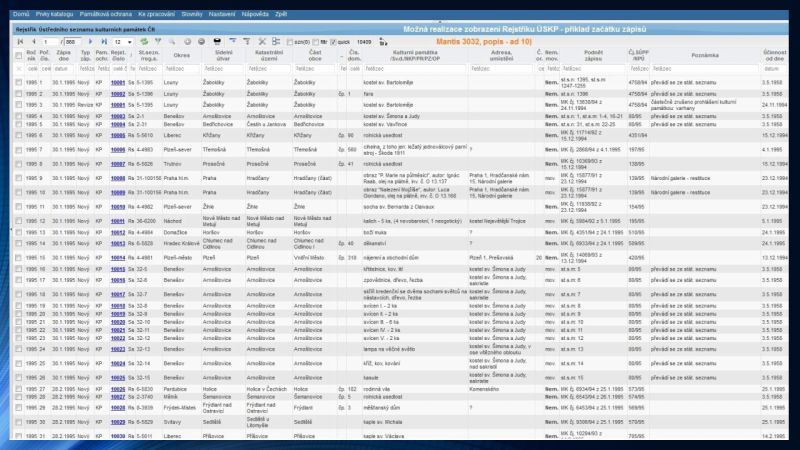Click the 'fara' cell

click(x=368, y=94)
